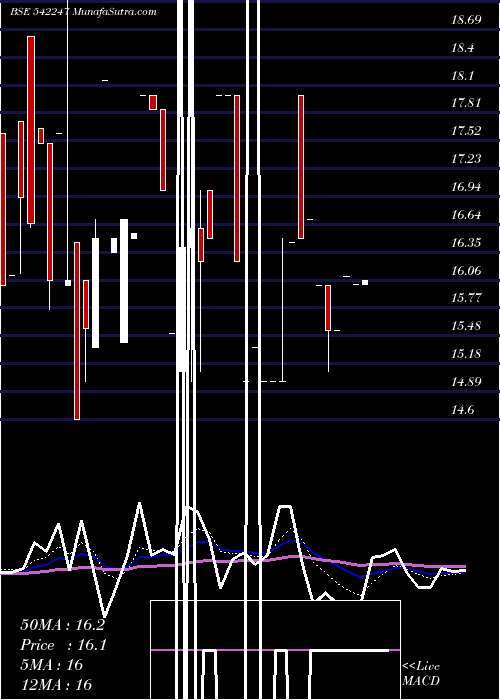500x700 pixels.
Task: Click the 17.52 price axis label
Action: pyautogui.click(x=466, y=131)
